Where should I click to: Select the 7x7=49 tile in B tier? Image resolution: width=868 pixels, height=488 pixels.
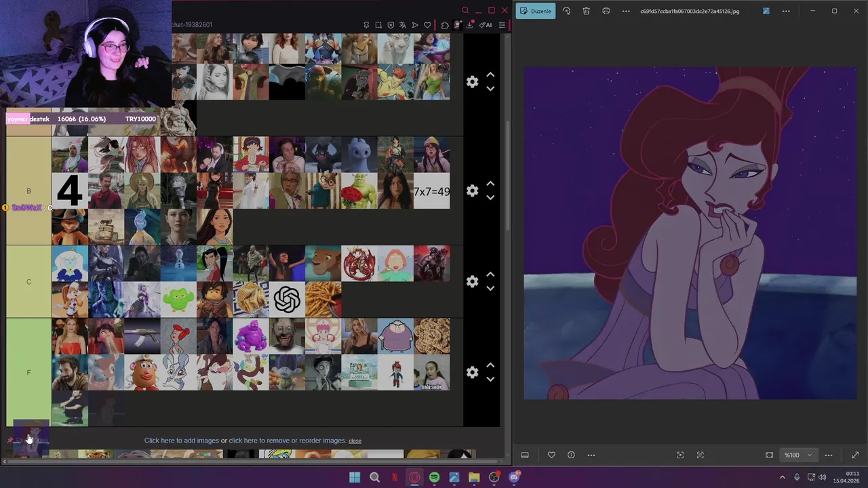[x=431, y=191]
